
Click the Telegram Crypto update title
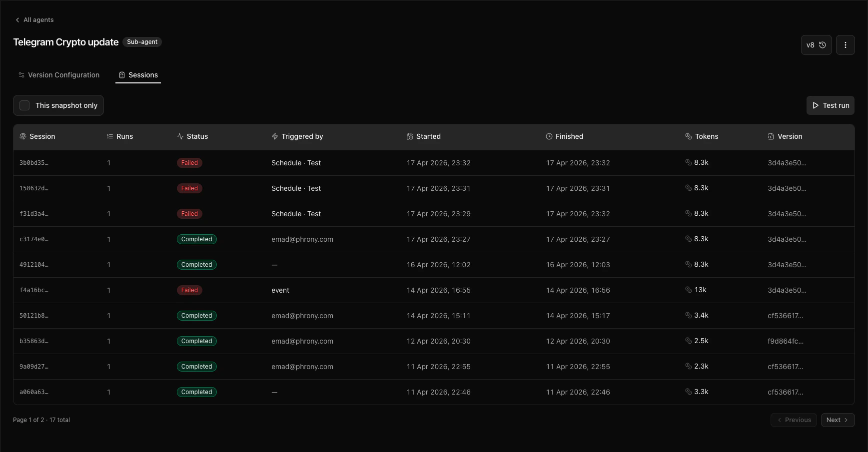coord(66,42)
